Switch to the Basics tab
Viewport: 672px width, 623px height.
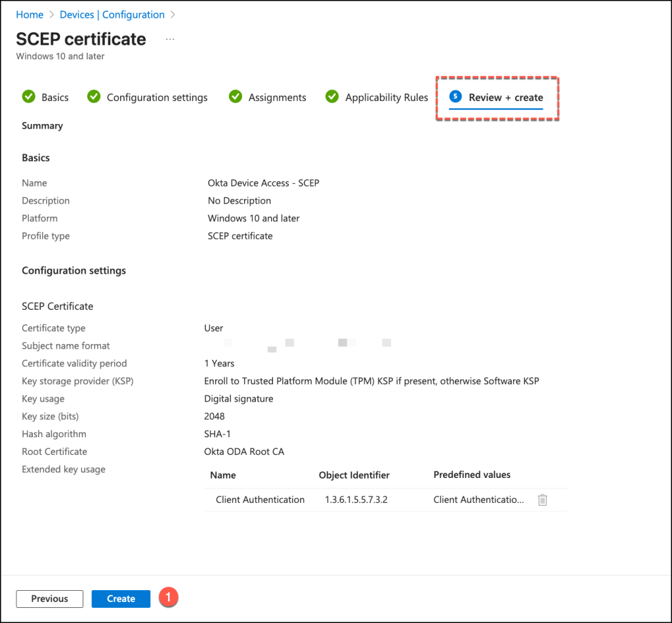[x=54, y=97]
